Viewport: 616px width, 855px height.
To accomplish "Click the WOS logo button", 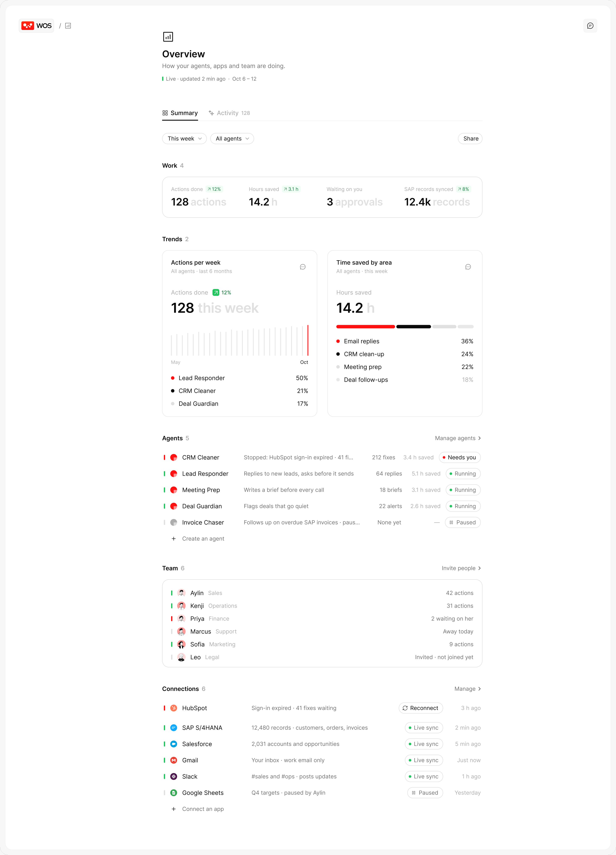I will click(37, 26).
